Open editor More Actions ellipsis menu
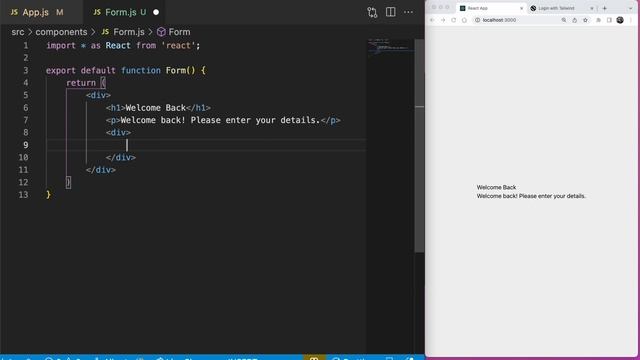The width and height of the screenshot is (640, 360). [x=408, y=12]
